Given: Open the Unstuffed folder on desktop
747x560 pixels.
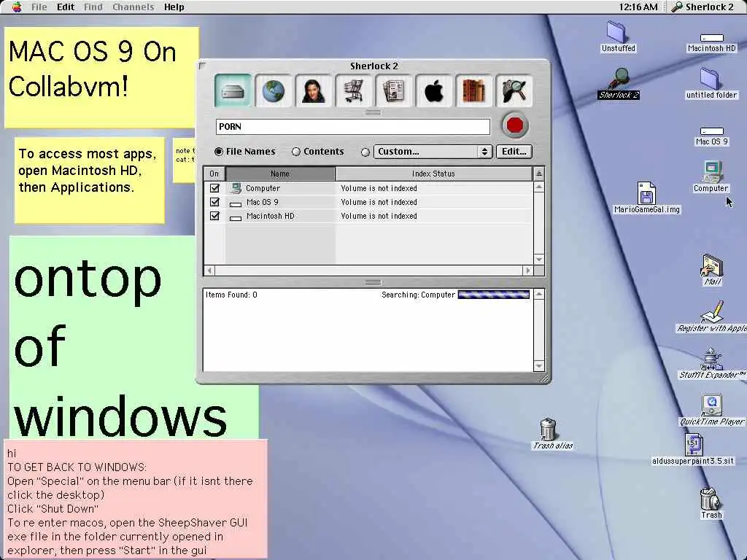Looking at the screenshot, I should pos(618,36).
